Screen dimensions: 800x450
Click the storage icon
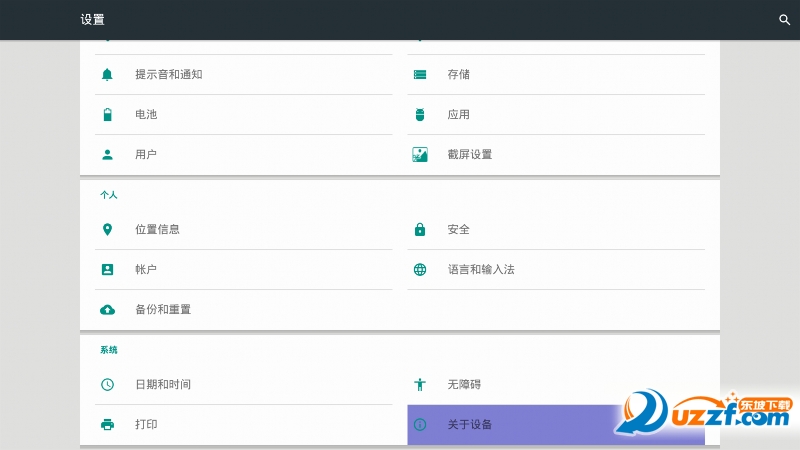(420, 74)
